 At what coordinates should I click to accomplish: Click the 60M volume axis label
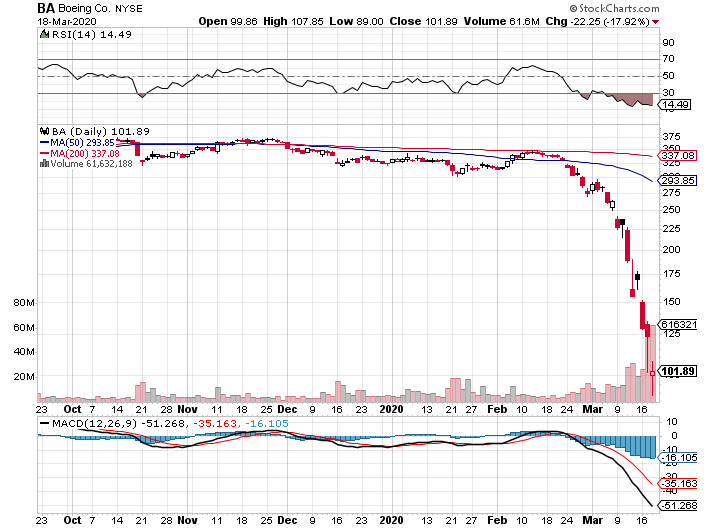click(x=24, y=327)
